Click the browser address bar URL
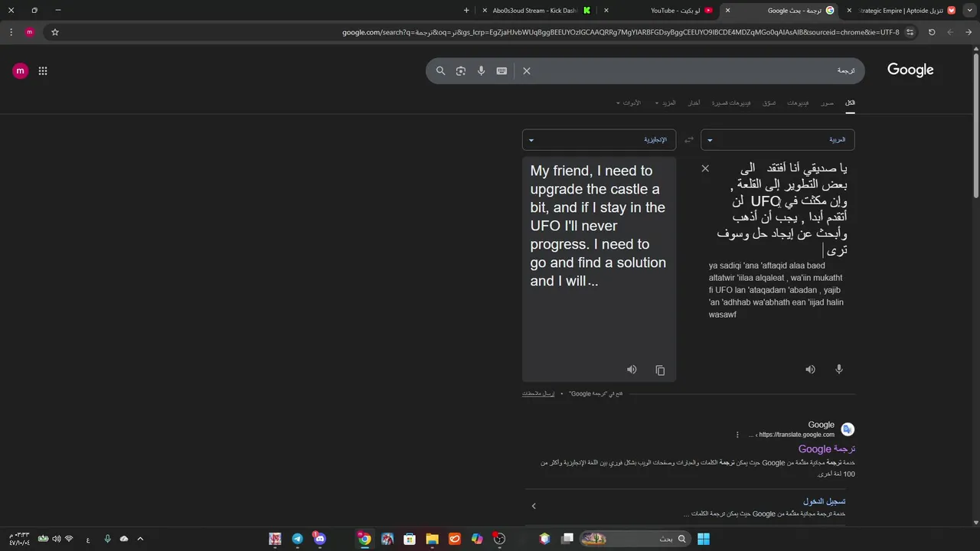This screenshot has height=551, width=980. pyautogui.click(x=620, y=32)
